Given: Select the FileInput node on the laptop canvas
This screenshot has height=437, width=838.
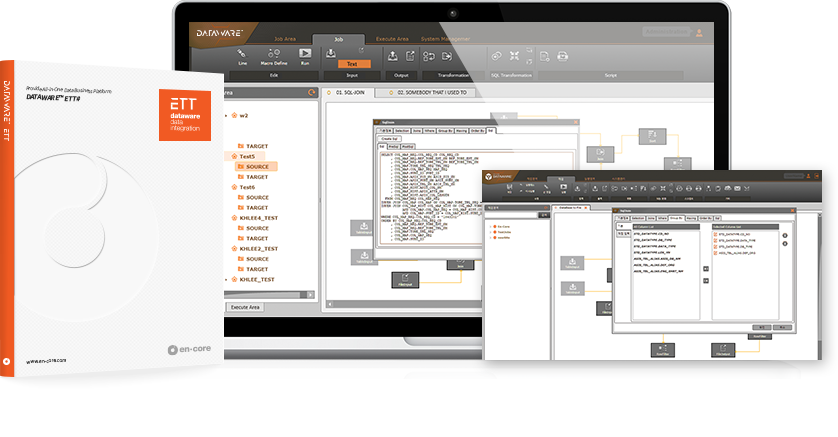Looking at the screenshot, I should coord(405,279).
